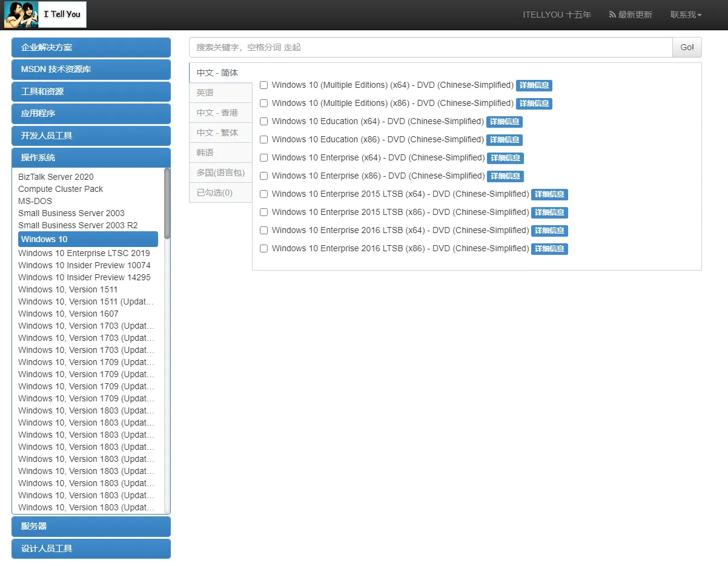Check Windows 10 (Multiple Editions) (x86) DVD checkbox

263,104
